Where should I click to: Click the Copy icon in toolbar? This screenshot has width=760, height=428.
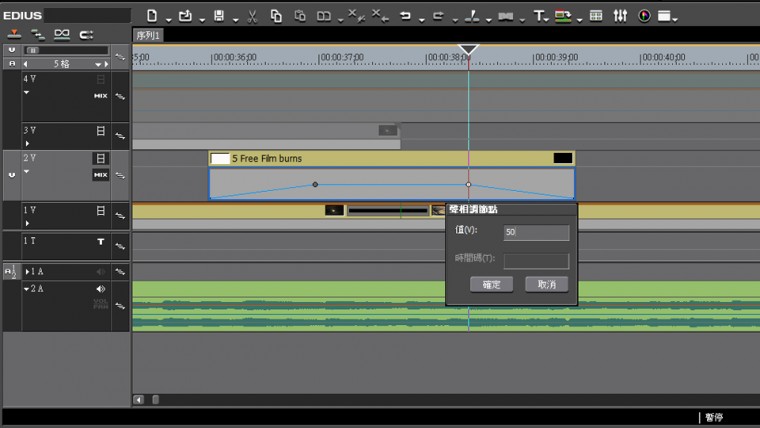pos(276,16)
